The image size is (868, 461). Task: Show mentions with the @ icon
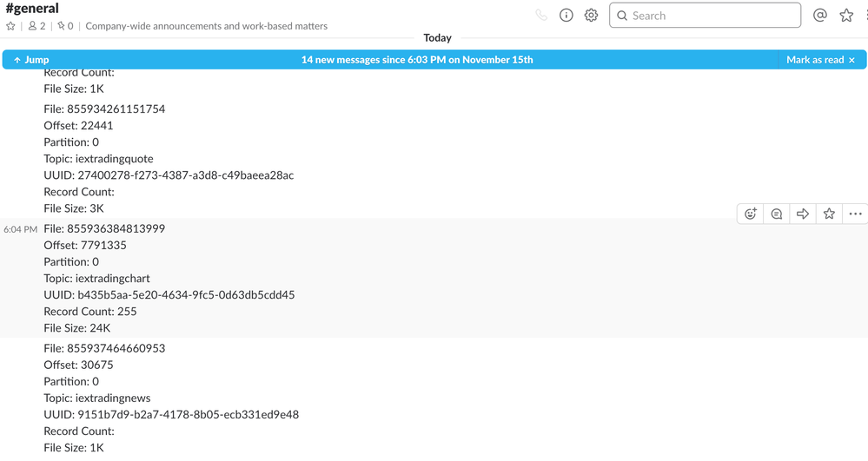click(x=819, y=15)
